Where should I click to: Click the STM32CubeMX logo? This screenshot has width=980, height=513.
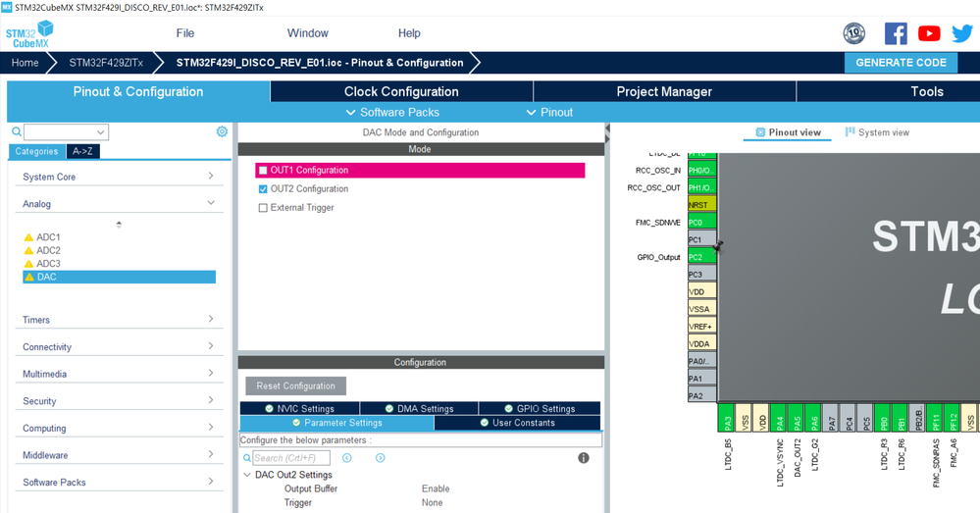click(x=28, y=33)
